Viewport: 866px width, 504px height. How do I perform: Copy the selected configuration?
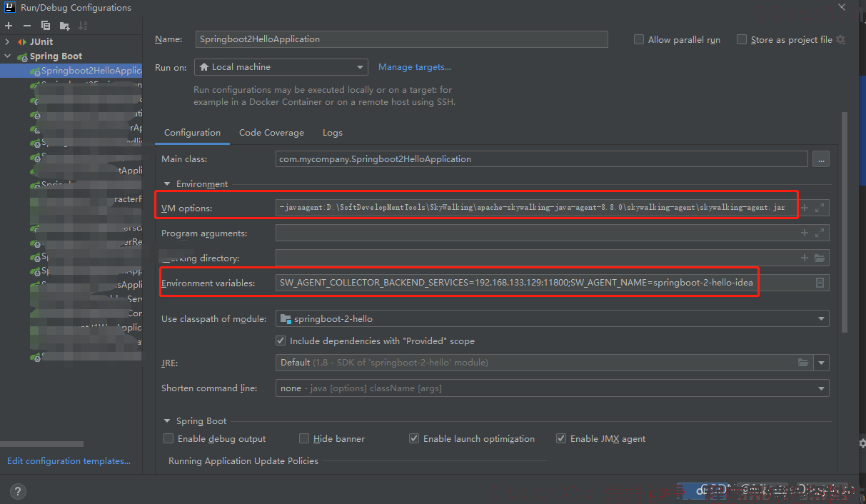coord(46,26)
